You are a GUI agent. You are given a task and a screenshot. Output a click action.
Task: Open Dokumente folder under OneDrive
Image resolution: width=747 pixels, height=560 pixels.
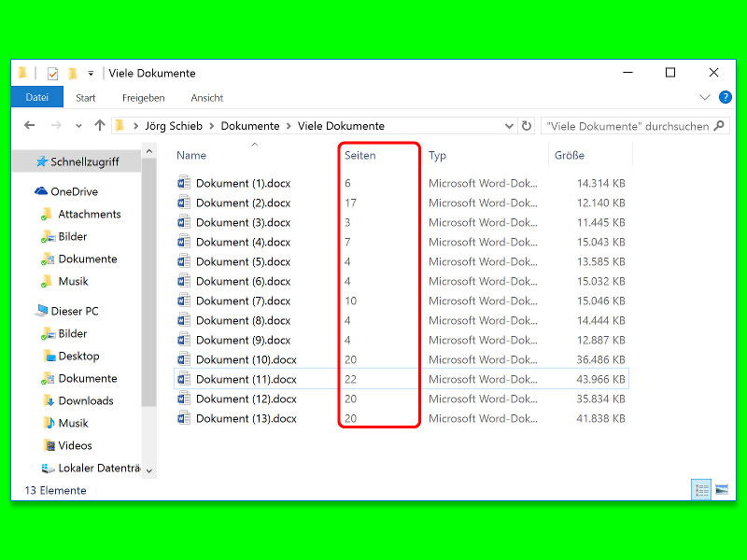coord(79,259)
